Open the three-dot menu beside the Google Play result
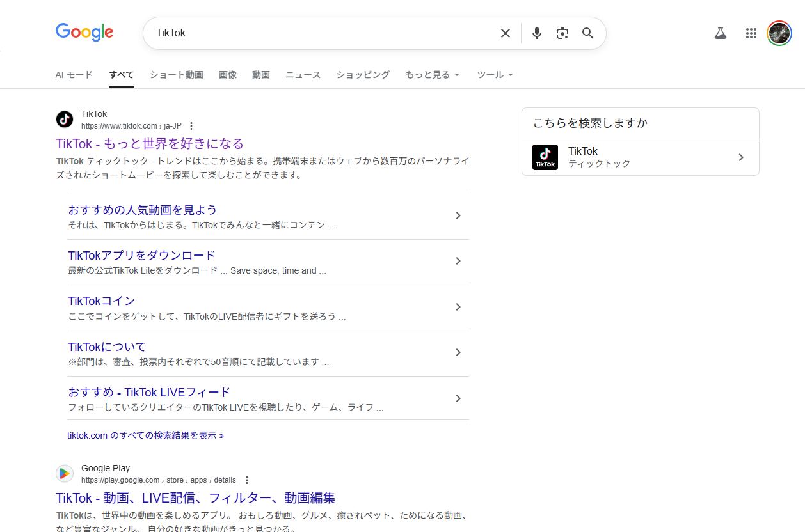The width and height of the screenshot is (805, 532). point(247,480)
